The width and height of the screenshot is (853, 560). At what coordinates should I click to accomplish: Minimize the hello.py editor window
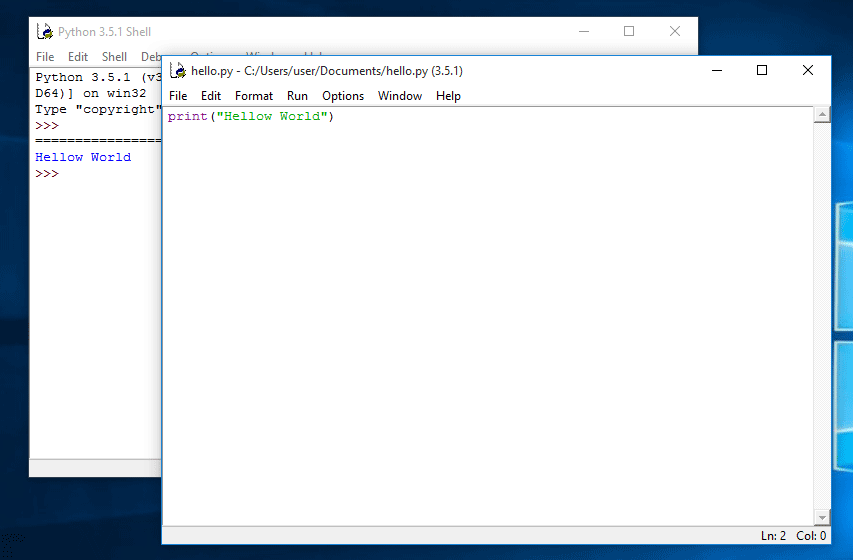pos(716,70)
